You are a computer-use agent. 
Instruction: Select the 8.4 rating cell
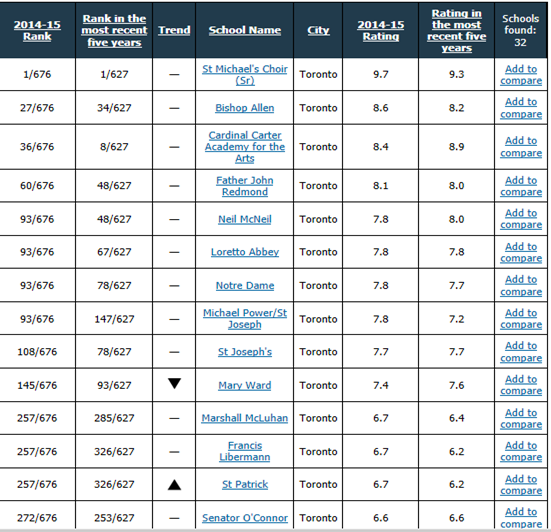tap(381, 147)
